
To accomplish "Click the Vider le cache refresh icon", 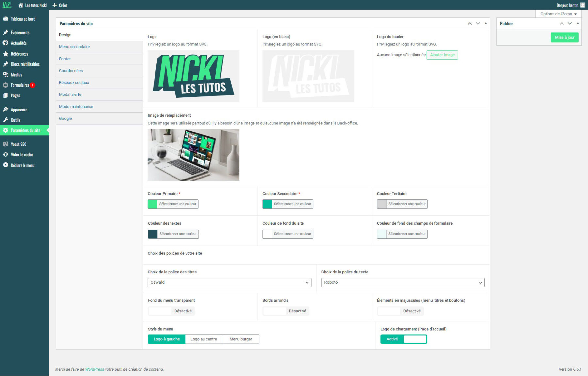I will click(6, 155).
